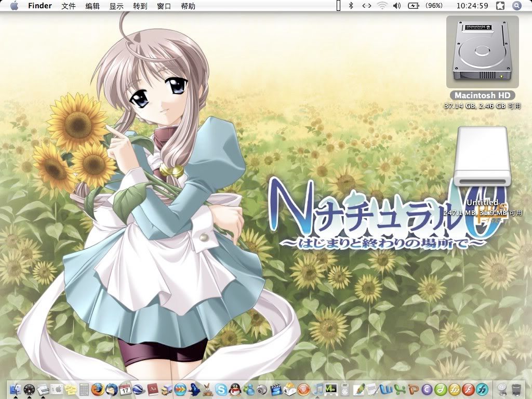Launch Microsoft Word from the Dock
Screen dimensions: 532x399
(385, 390)
